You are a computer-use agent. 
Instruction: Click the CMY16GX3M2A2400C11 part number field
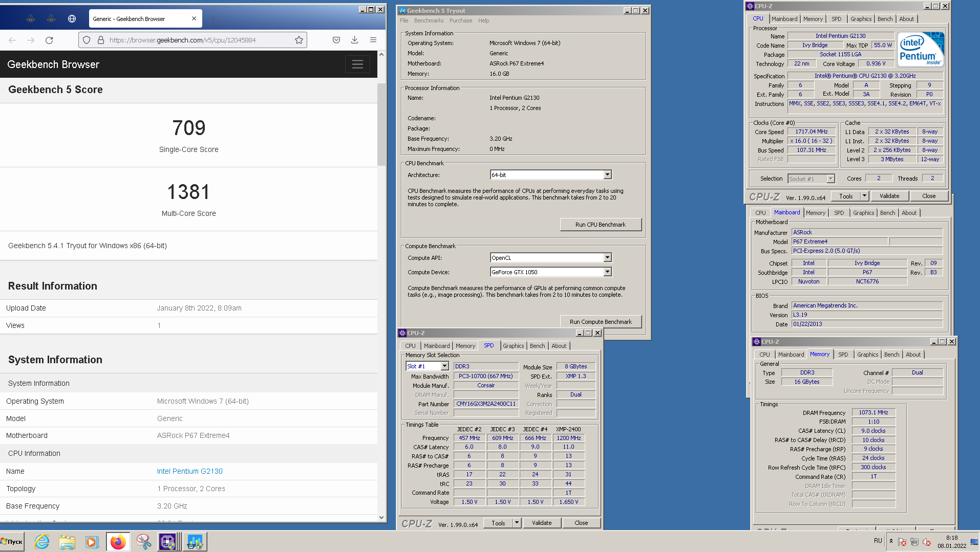tap(486, 404)
